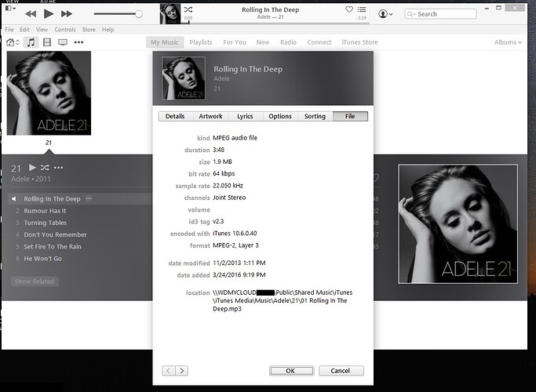Open the View menu
The image size is (536, 392).
(x=42, y=30)
